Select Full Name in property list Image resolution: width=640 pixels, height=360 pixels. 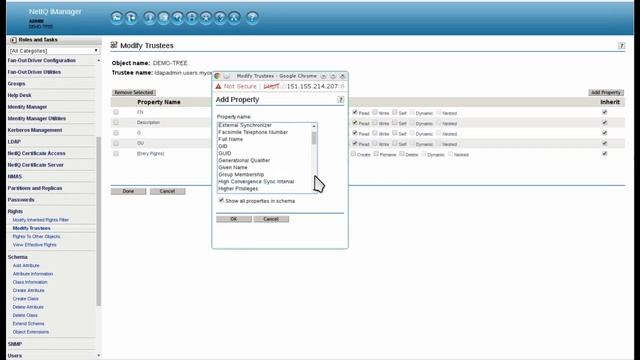pyautogui.click(x=230, y=139)
